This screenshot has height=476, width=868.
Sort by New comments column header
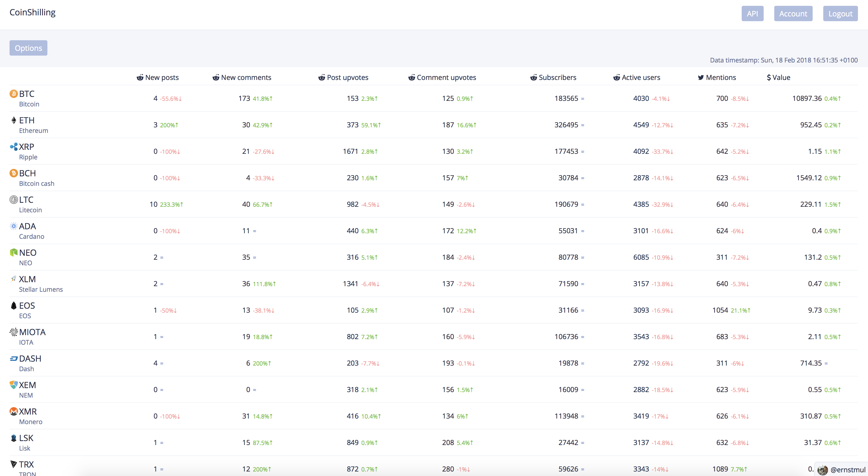pos(246,78)
